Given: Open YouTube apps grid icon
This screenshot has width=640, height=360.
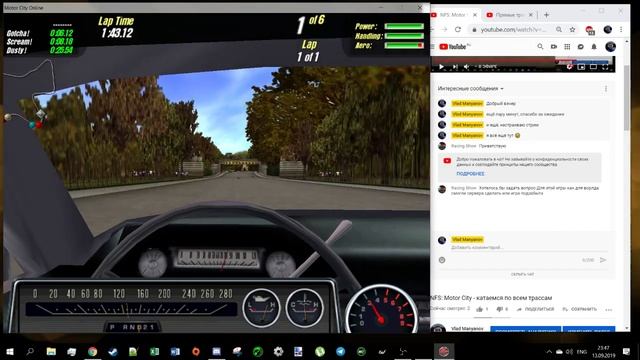Looking at the screenshot, I should (567, 47).
